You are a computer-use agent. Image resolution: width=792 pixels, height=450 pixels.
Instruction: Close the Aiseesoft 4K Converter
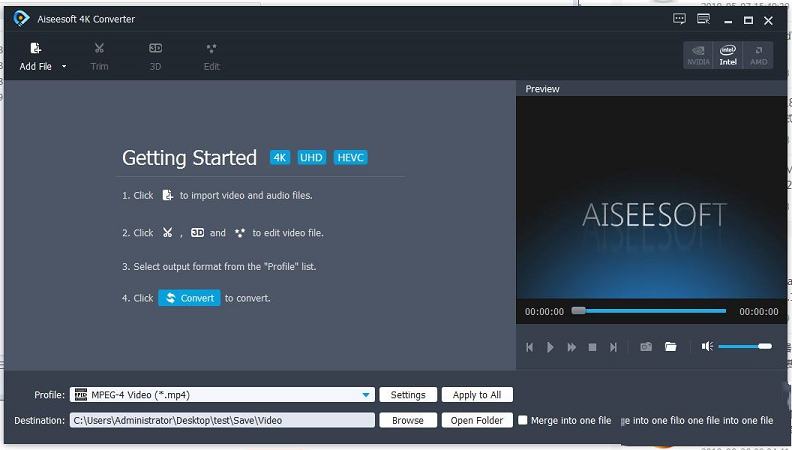[x=768, y=20]
